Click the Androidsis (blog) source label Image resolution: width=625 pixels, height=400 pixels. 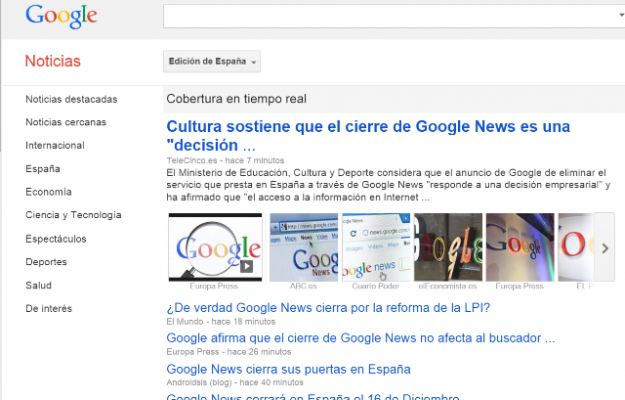click(199, 382)
